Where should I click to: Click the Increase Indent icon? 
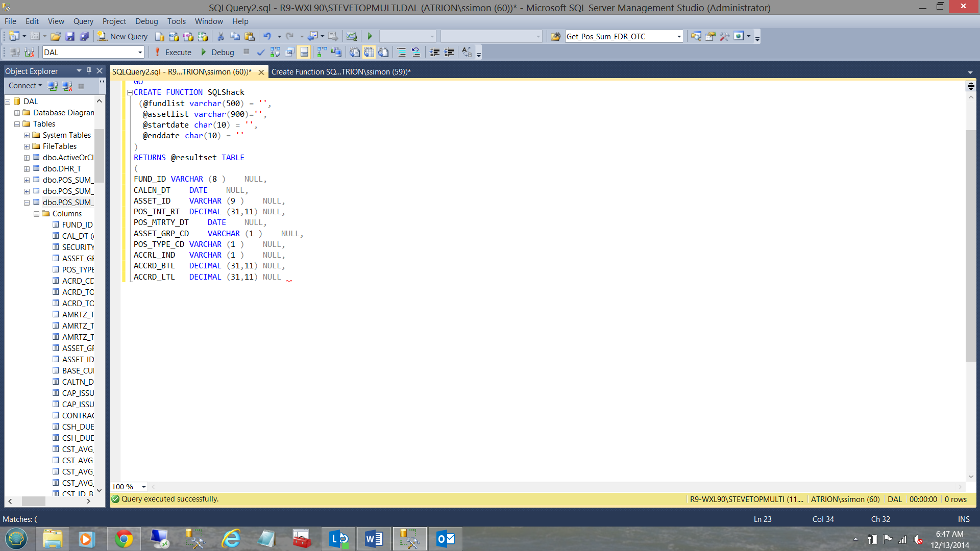(449, 52)
